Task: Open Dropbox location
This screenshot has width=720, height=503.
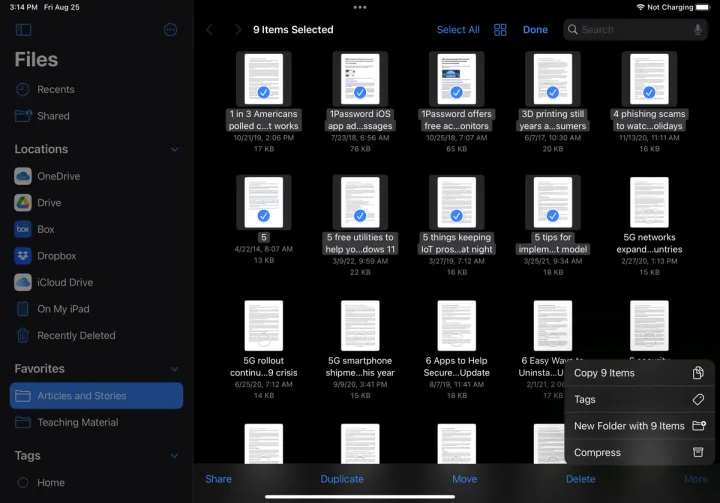Action: pos(57,256)
